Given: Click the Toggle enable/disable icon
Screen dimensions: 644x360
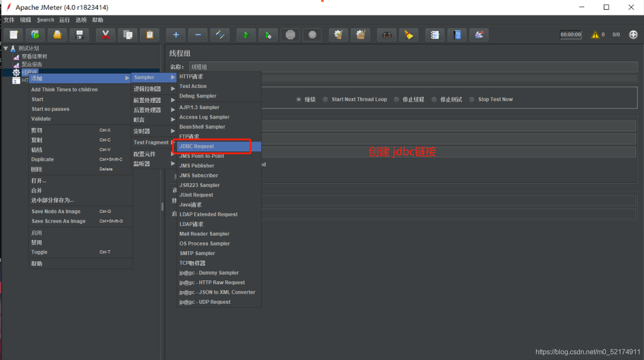Looking at the screenshot, I should [220, 35].
